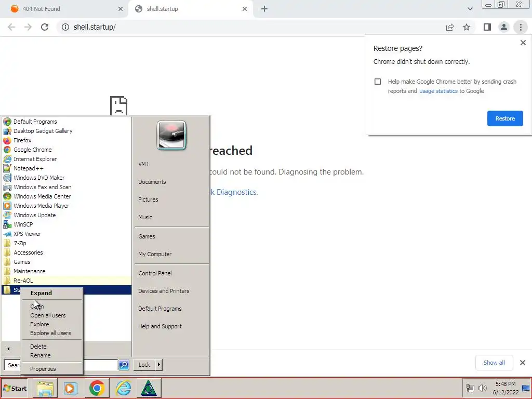Open Windows Fax and Scan
532x399 pixels.
[x=66, y=187]
